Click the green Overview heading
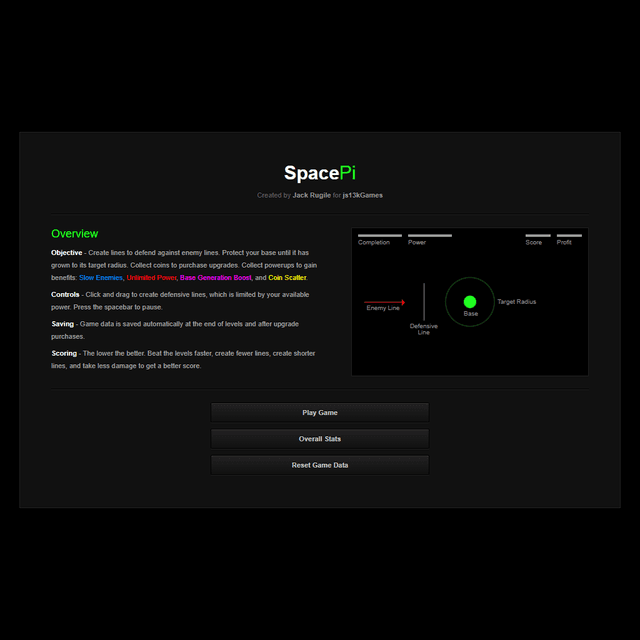This screenshot has height=640, width=640. point(75,234)
